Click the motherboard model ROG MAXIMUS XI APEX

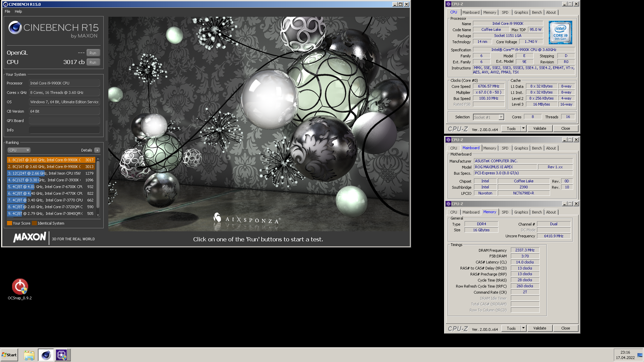[x=505, y=167]
